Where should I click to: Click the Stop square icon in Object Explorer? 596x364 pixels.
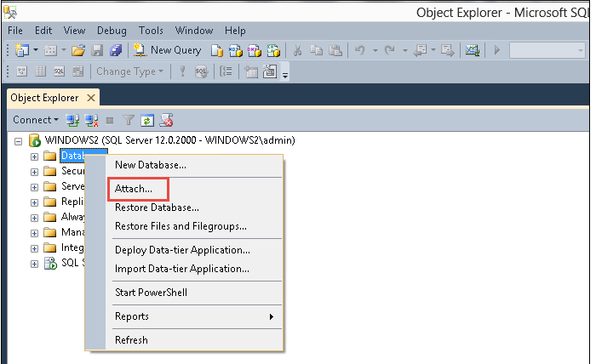(x=110, y=121)
